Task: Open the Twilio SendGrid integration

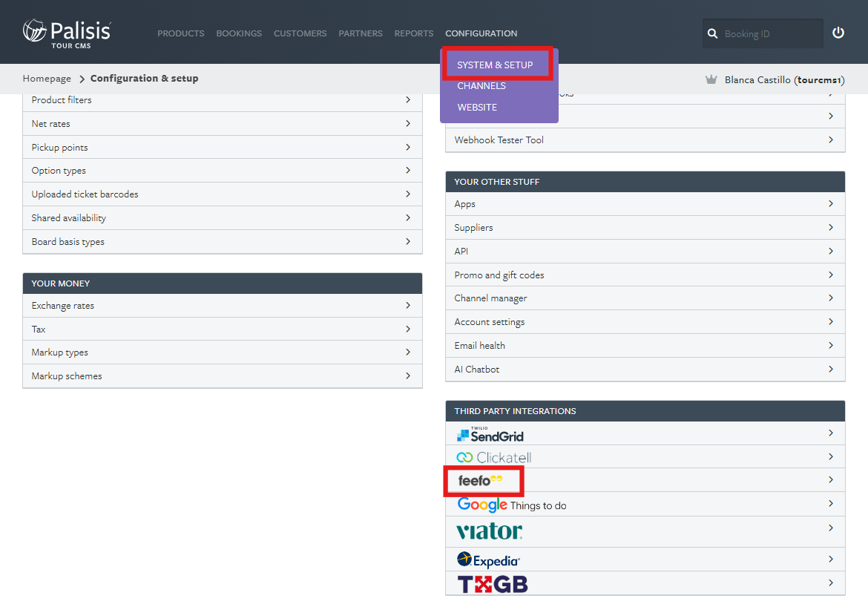Action: point(490,435)
